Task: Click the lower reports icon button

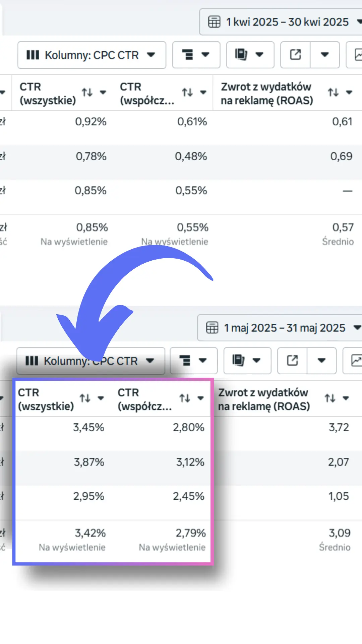Action: [x=247, y=361]
